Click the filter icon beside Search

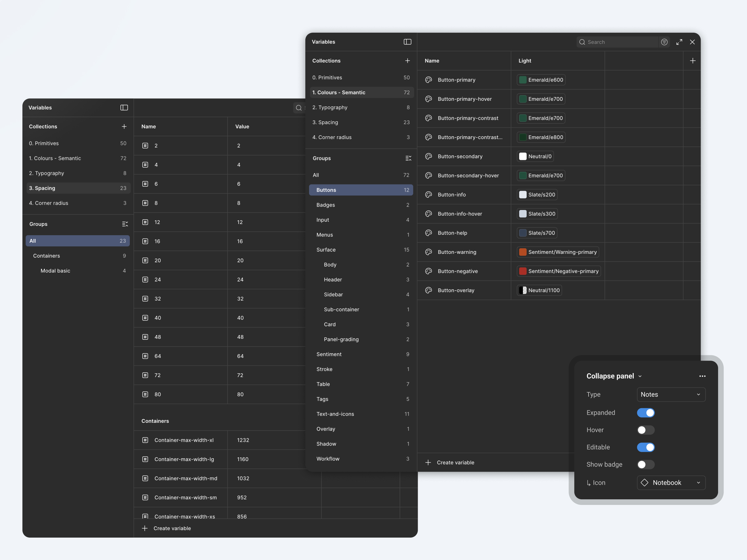[x=664, y=42]
